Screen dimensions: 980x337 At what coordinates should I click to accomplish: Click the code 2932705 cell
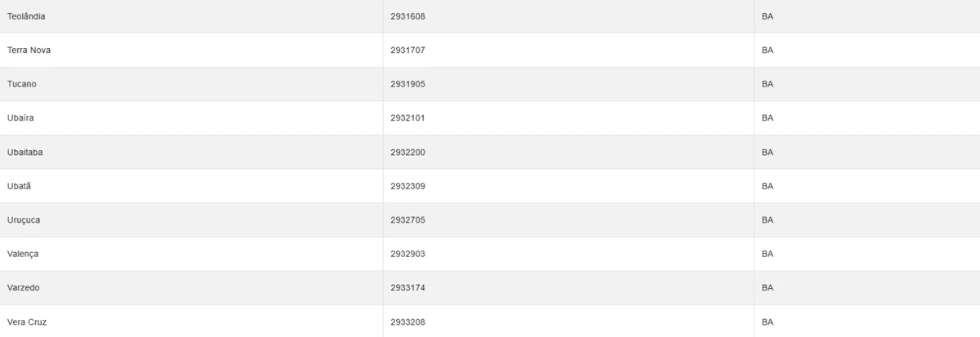[408, 220]
